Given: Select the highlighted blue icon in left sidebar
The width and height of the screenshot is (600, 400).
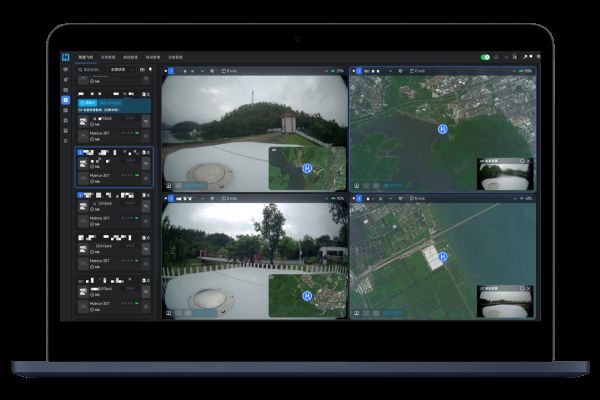Looking at the screenshot, I should pyautogui.click(x=66, y=100).
